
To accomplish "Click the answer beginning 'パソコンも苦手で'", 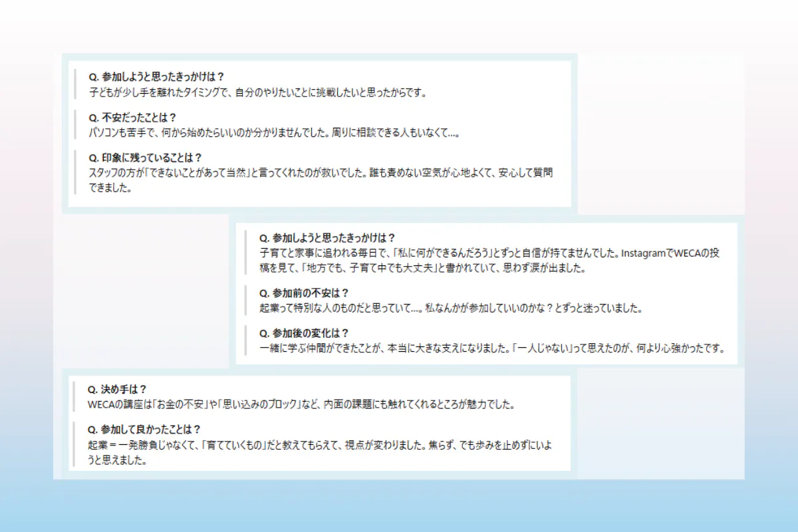I will click(x=273, y=132).
